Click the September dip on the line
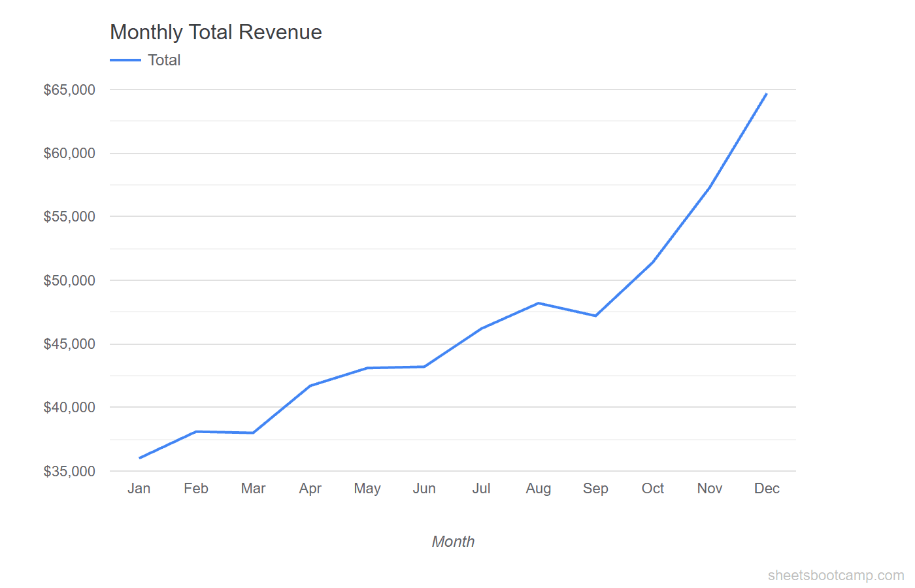 click(595, 315)
